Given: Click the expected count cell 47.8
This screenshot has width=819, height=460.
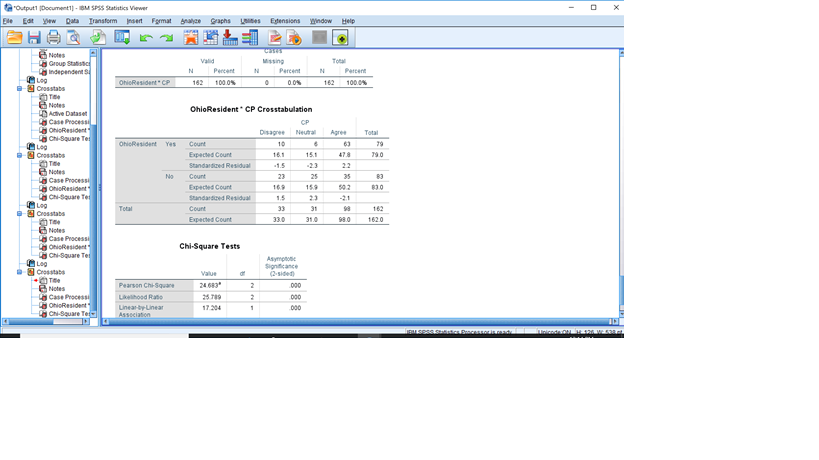Looking at the screenshot, I should 344,155.
